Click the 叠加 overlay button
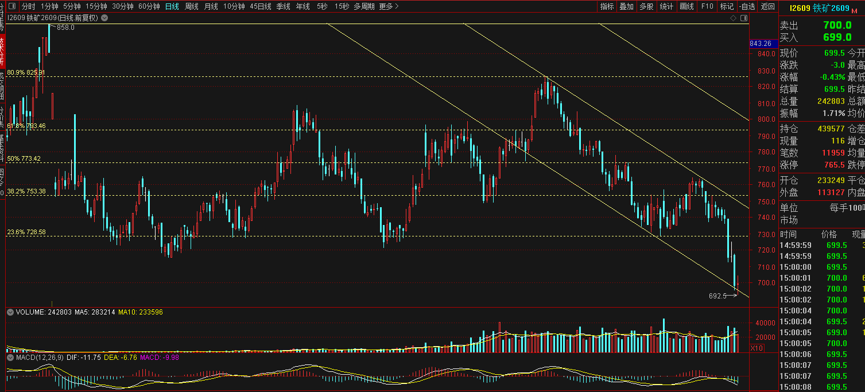This screenshot has height=392, width=865. pos(626,7)
